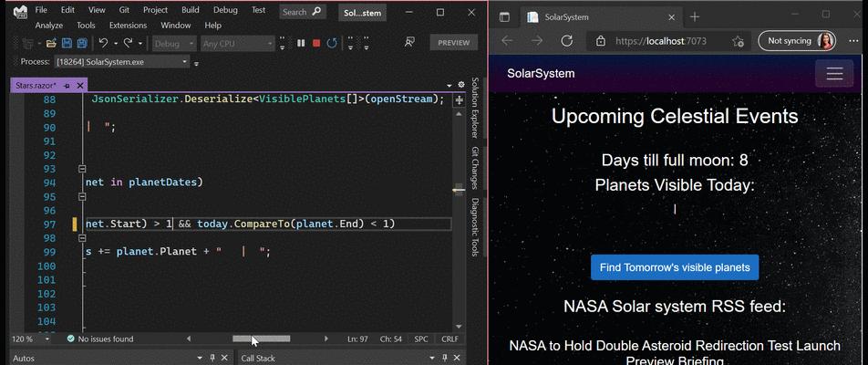The height and width of the screenshot is (365, 868).
Task: Click the Save All icon
Action: click(x=82, y=43)
